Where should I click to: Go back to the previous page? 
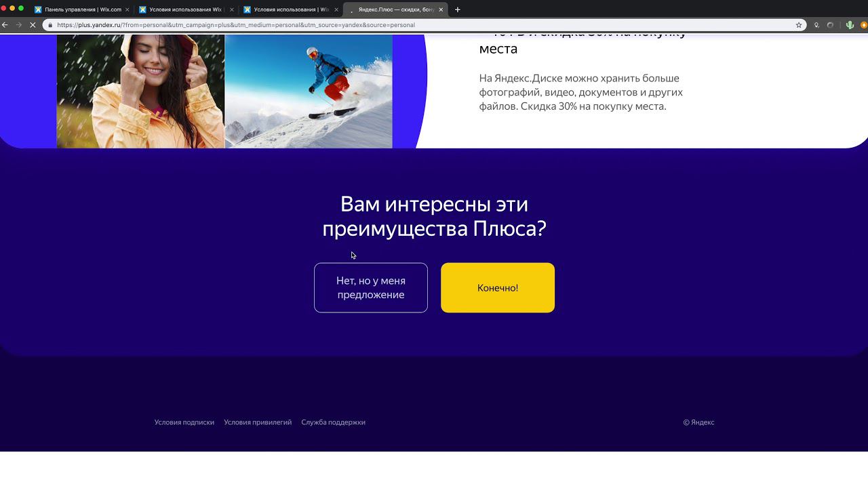pos(5,25)
